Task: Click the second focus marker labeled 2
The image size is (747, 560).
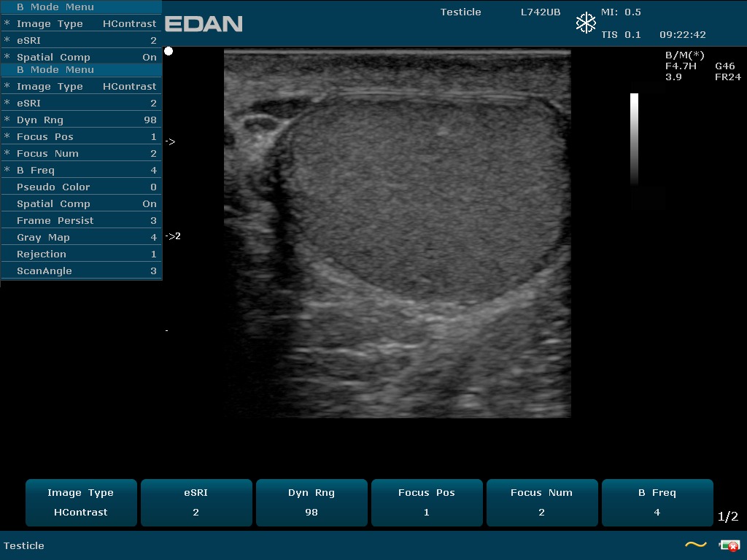Action: point(174,236)
